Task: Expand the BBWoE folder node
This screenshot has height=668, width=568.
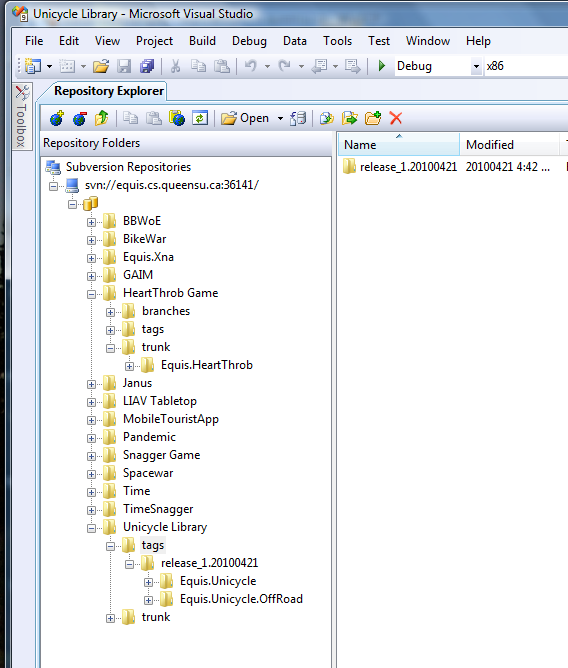Action: [x=91, y=222]
